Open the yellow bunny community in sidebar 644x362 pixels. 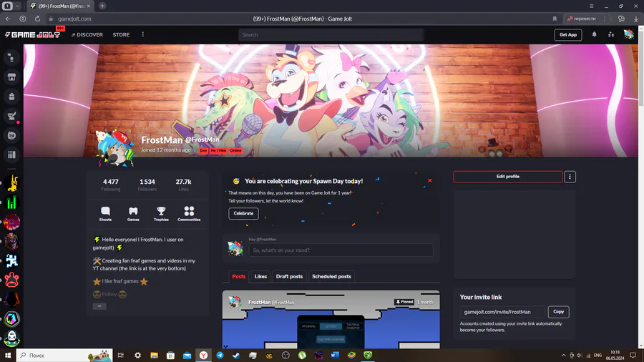(12, 183)
